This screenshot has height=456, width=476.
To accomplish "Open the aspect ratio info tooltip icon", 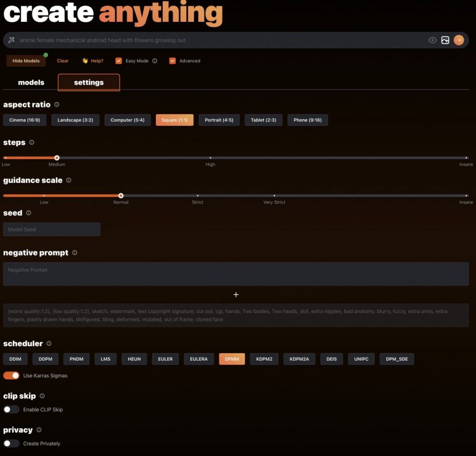I will coord(56,105).
